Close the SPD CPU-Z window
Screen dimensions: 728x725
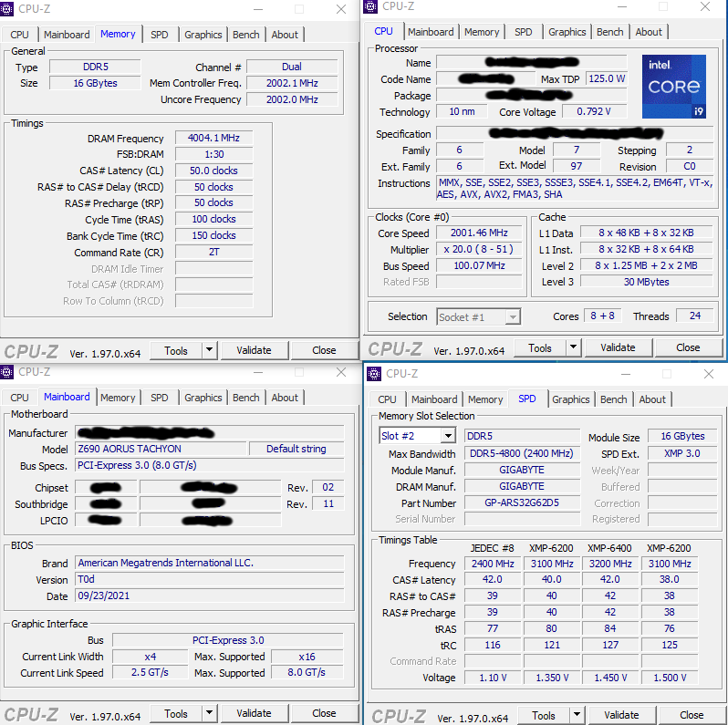[x=708, y=374]
